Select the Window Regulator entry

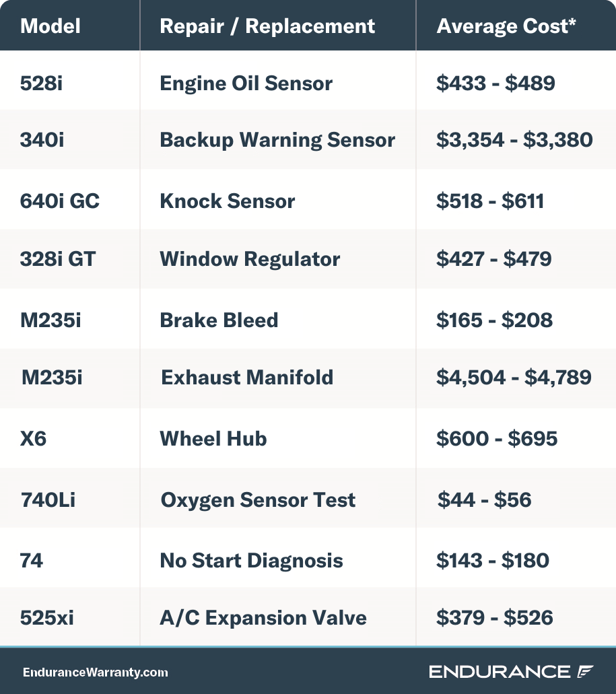(250, 259)
